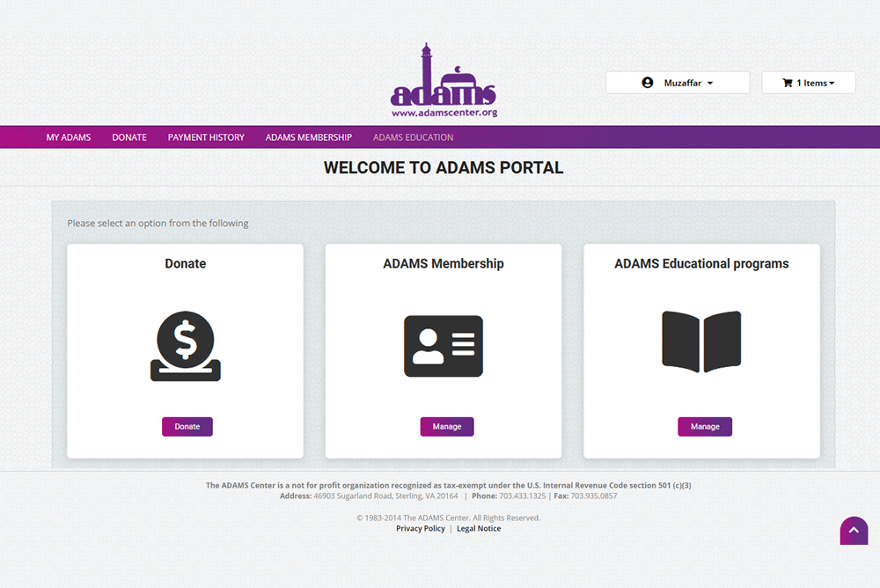Viewport: 880px width, 588px height.
Task: Click the address 46903 Sugarland Road text
Action: coord(385,496)
